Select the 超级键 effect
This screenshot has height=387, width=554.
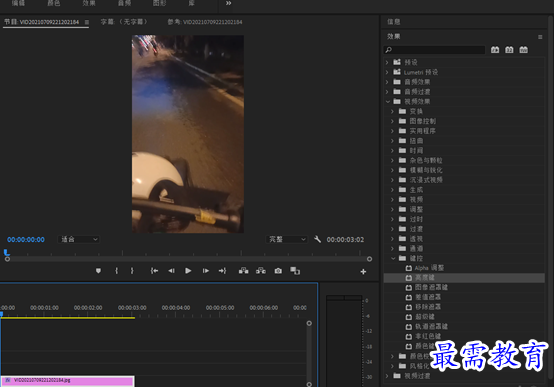click(424, 317)
